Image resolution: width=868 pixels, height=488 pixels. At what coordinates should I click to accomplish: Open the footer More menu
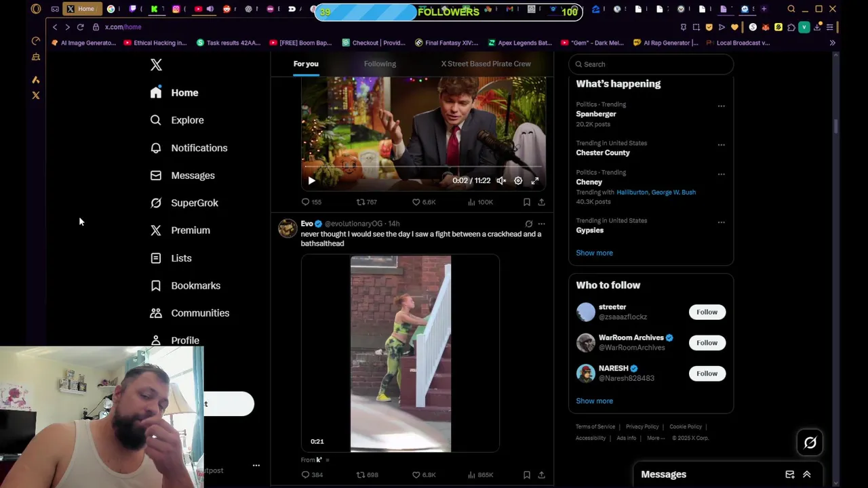coord(655,439)
